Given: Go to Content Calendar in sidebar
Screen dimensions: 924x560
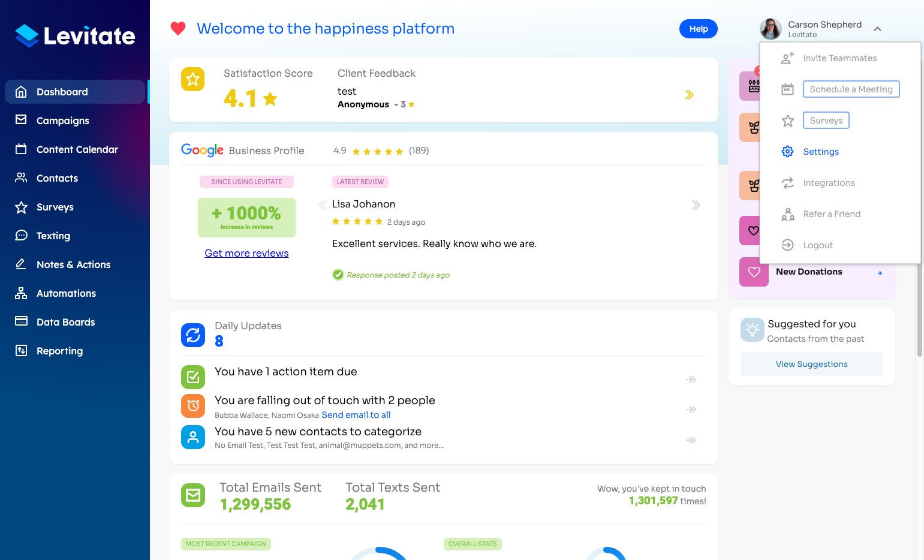Looking at the screenshot, I should 75,149.
